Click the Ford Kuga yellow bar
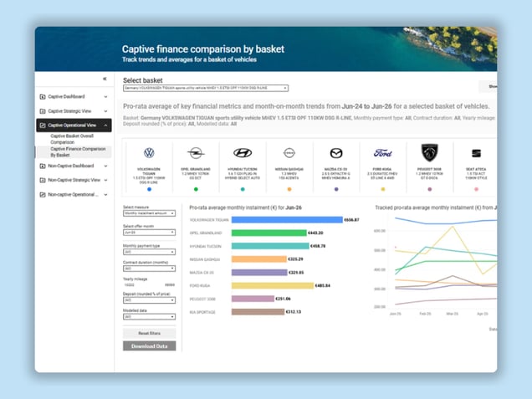 tap(273, 286)
